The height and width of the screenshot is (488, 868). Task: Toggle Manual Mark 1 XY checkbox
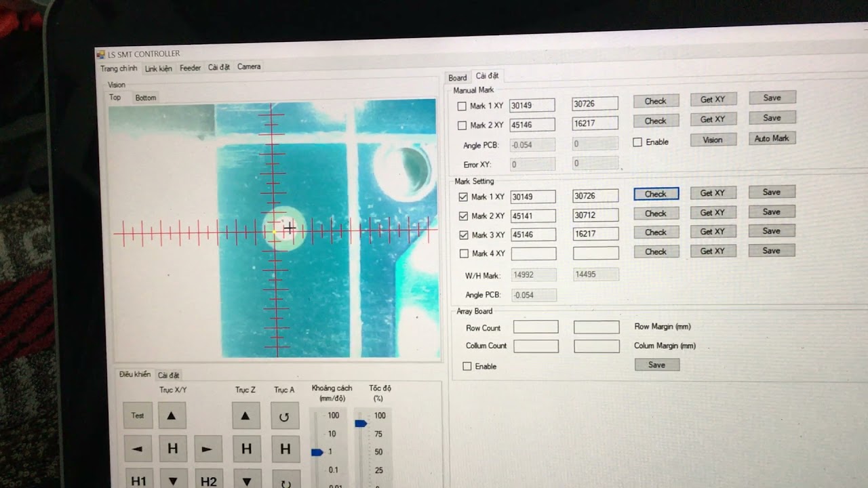pos(462,106)
